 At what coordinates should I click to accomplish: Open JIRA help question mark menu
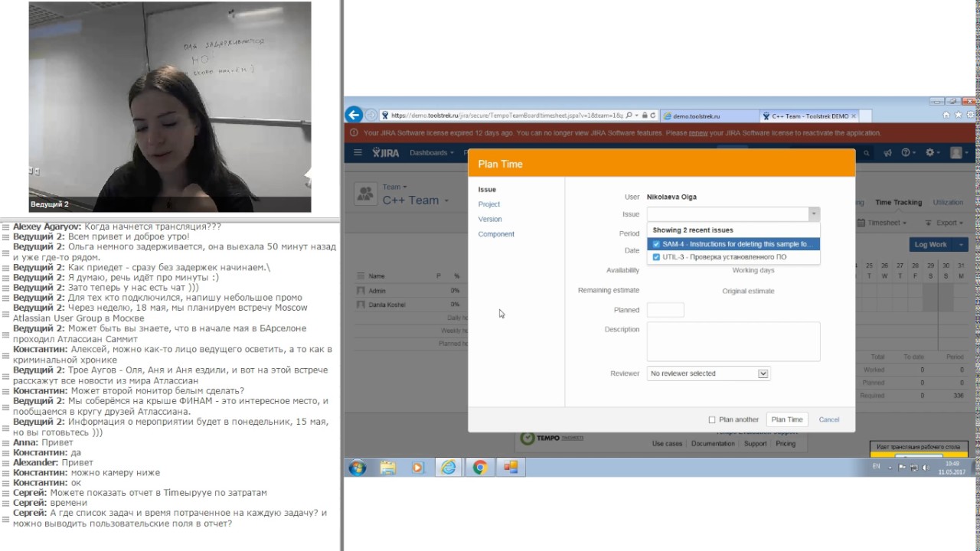coord(907,153)
